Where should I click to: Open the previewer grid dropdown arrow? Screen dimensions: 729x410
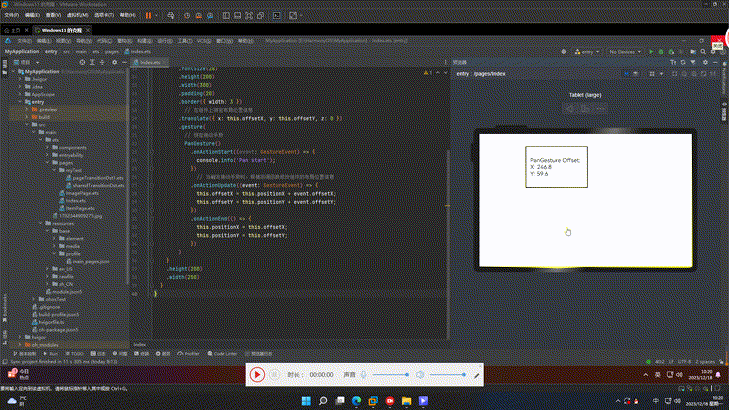pyautogui.click(x=661, y=74)
